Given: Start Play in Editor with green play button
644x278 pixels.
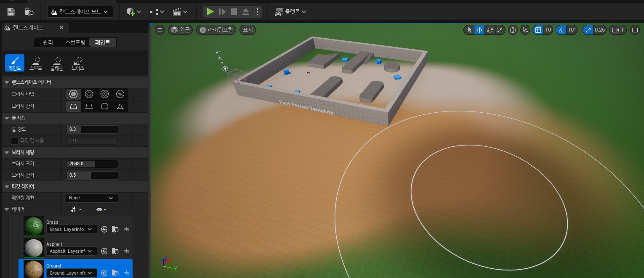Looking at the screenshot, I should point(210,12).
